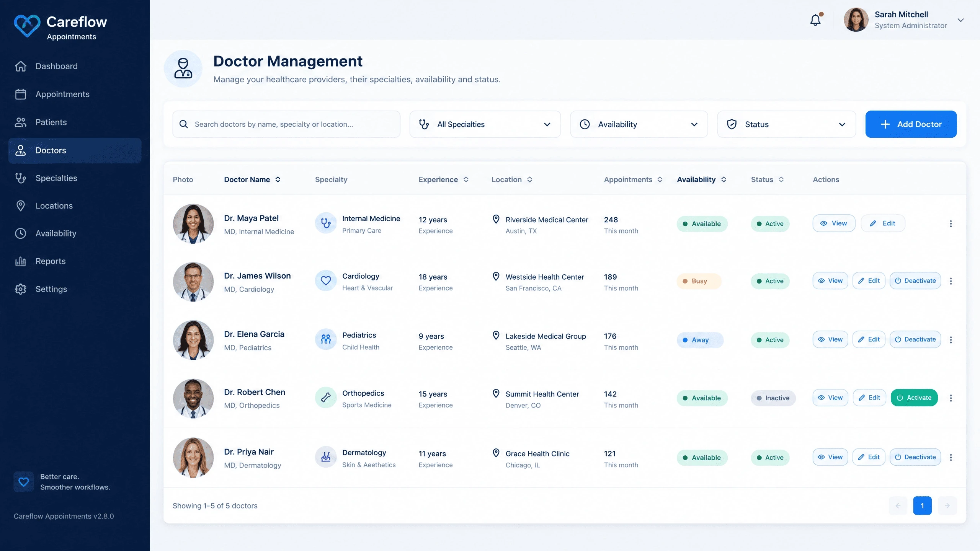Open Patients in the sidebar

click(75, 122)
